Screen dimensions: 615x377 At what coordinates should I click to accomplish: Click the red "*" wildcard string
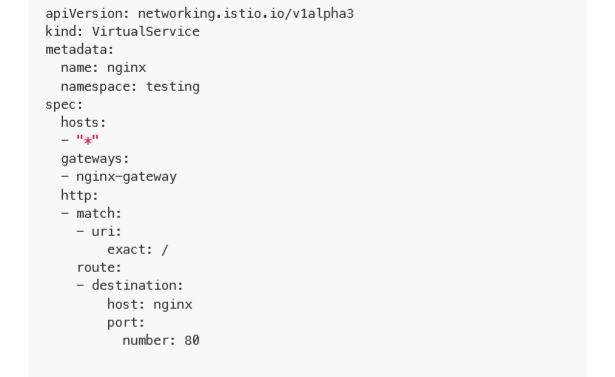87,140
